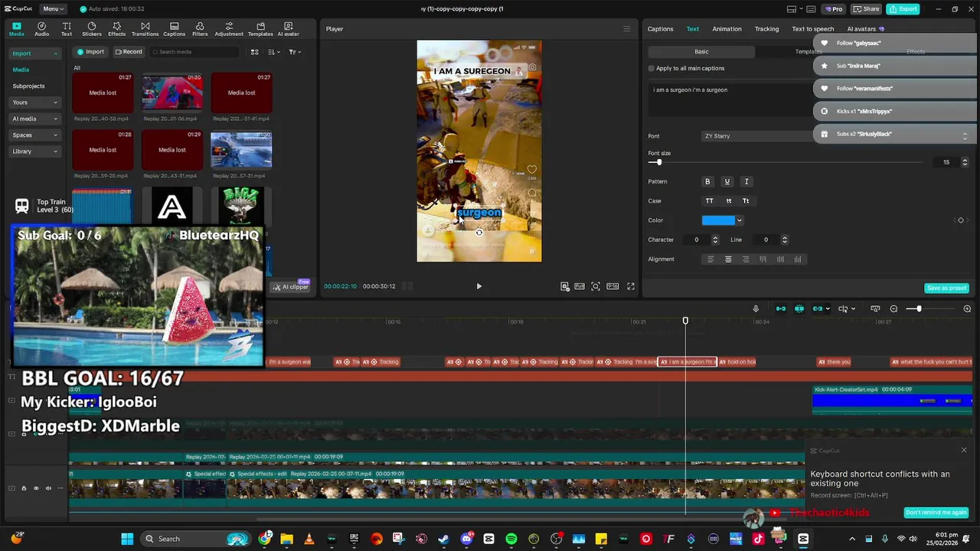
Task: Open the timeline linkage options dropdown arrow
Action: 828,309
